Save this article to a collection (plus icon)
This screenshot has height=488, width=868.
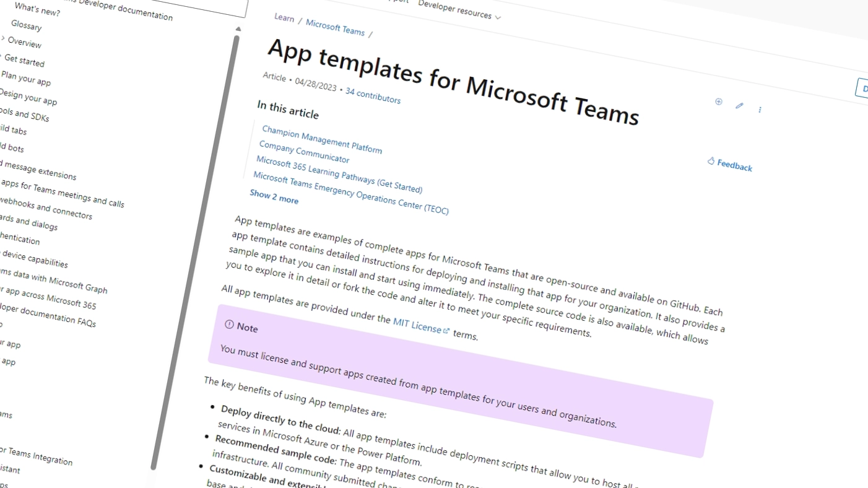pos(718,102)
